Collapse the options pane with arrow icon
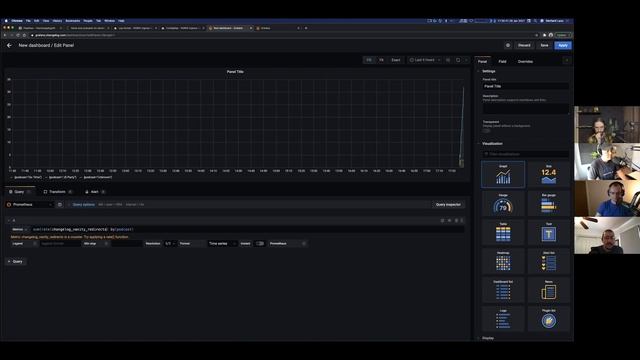Viewport: 640px width, 360px height. 567,61
